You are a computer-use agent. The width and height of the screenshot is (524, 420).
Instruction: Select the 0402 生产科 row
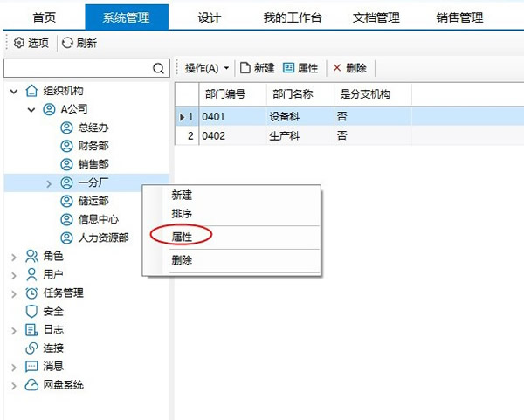click(x=288, y=135)
